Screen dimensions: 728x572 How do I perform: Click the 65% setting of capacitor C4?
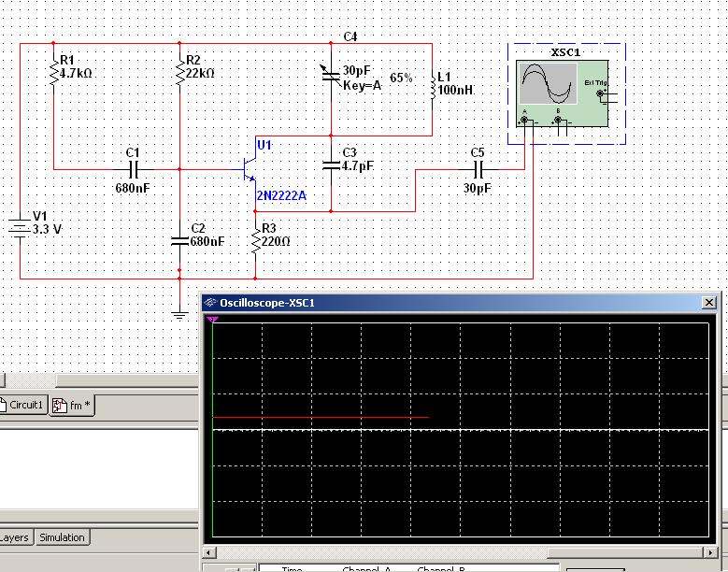click(x=401, y=78)
